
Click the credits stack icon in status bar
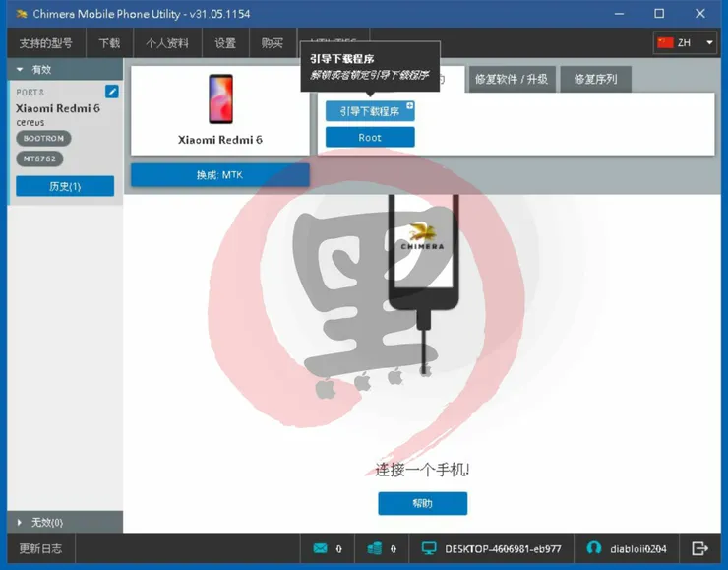click(x=374, y=548)
